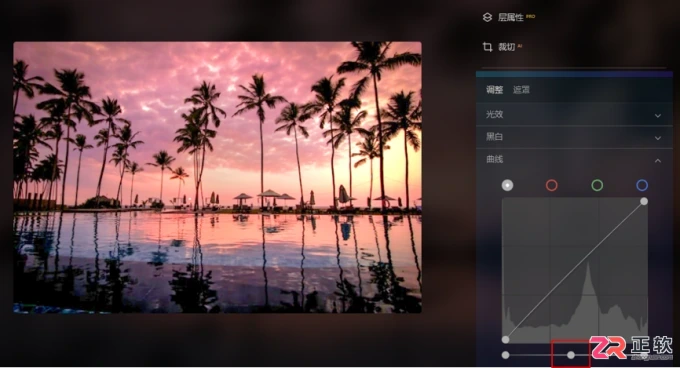Click the 光效 section title
Viewport: 680px width, 368px height.
click(x=494, y=114)
